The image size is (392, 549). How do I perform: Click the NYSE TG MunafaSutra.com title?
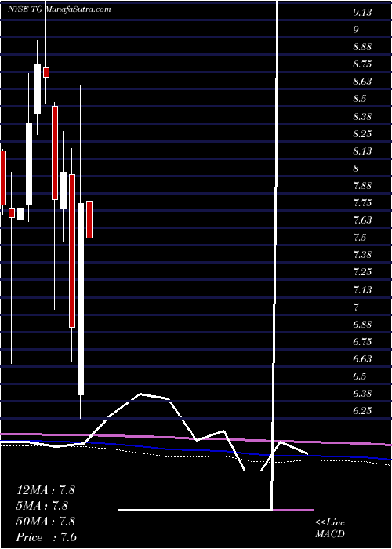[59, 9]
